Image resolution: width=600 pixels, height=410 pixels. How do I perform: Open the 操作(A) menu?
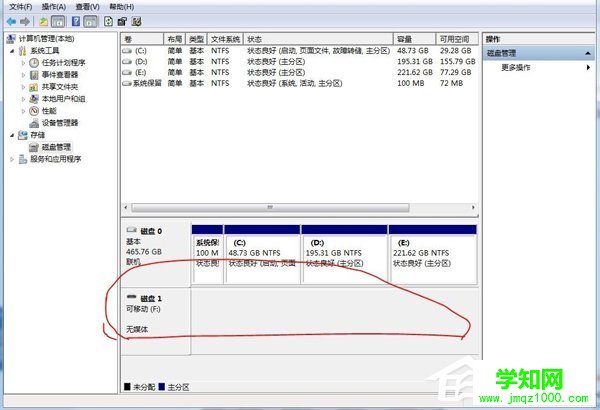point(54,7)
